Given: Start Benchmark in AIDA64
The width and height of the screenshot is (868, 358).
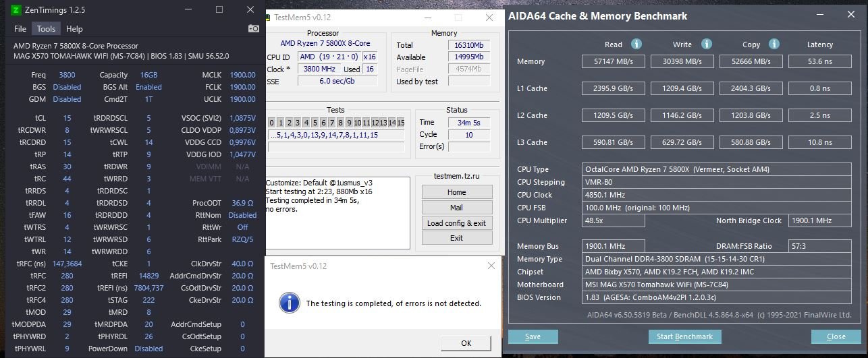Looking at the screenshot, I should pos(685,336).
